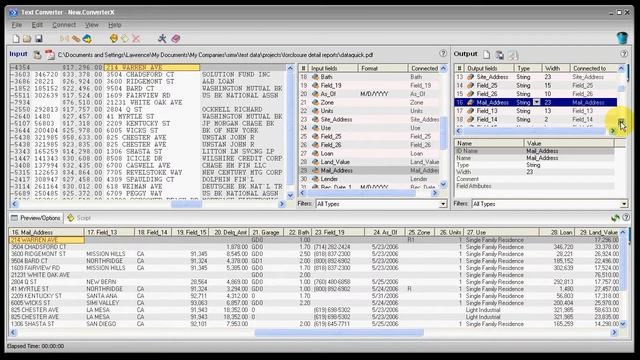Open the View menu
Screen dimensions: 640x360
pyautogui.click(x=92, y=25)
